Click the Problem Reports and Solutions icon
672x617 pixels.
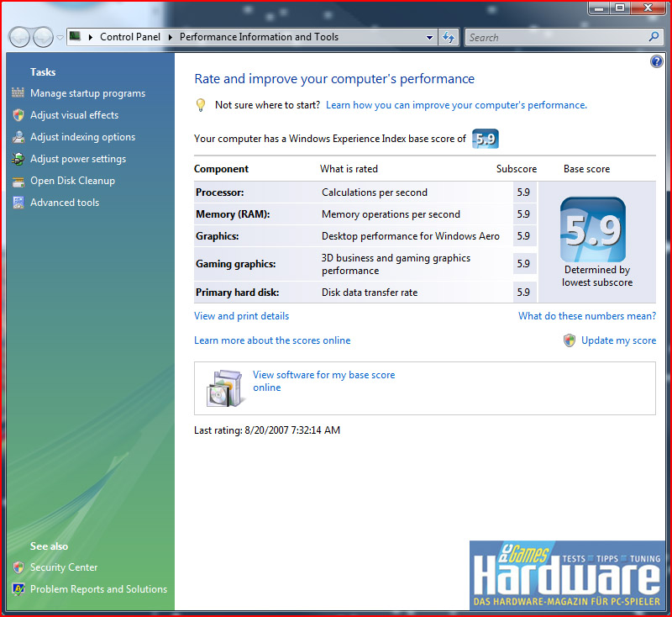[18, 589]
